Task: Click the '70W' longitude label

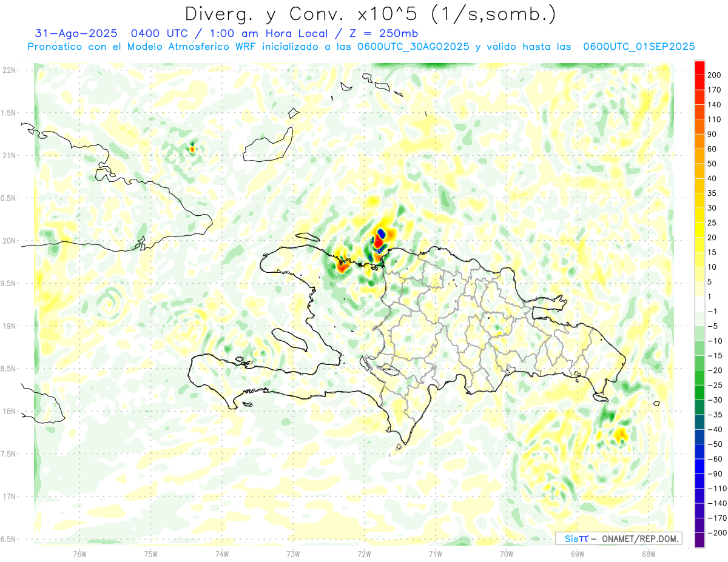Action: coord(507,554)
